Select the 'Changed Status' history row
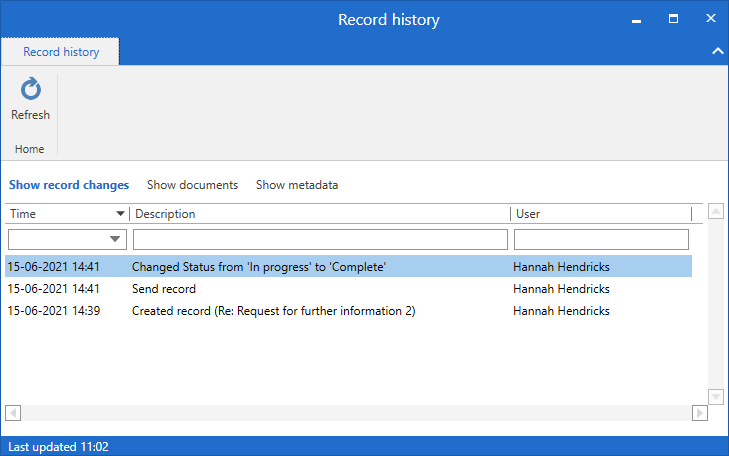729x456 pixels. pos(258,267)
